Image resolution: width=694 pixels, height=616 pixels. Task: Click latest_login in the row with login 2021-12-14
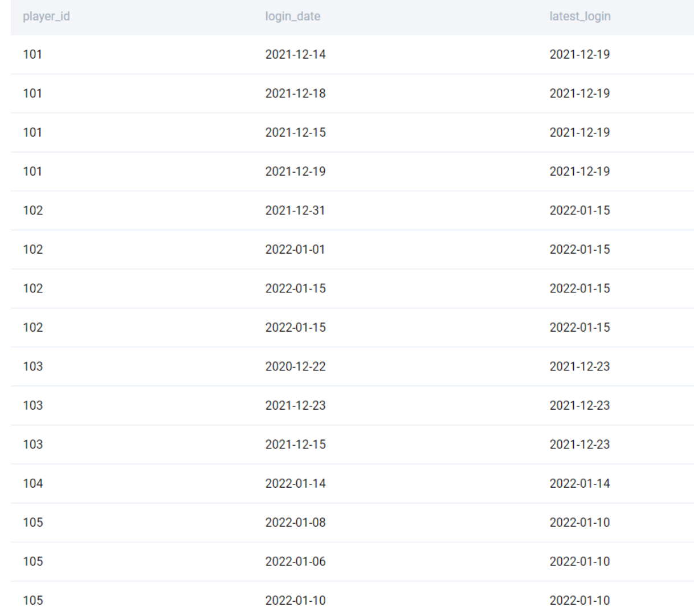580,55
